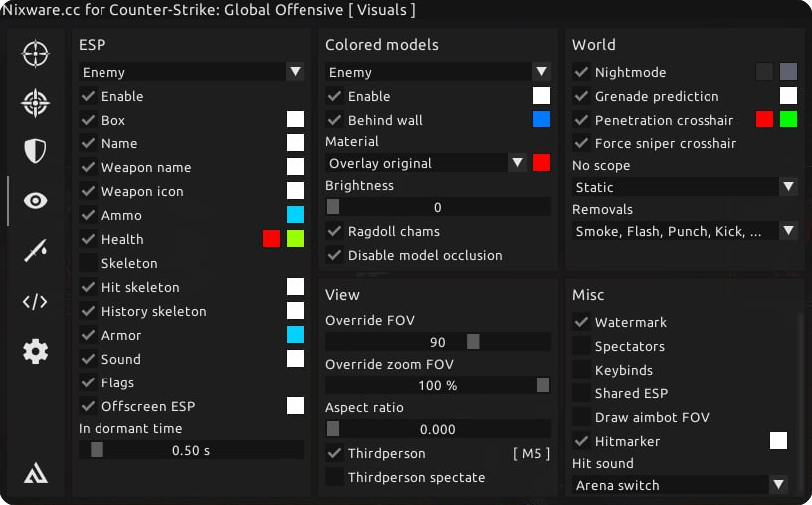Toggle the Thirdperson checkbox
This screenshot has height=505, width=812.
click(335, 453)
